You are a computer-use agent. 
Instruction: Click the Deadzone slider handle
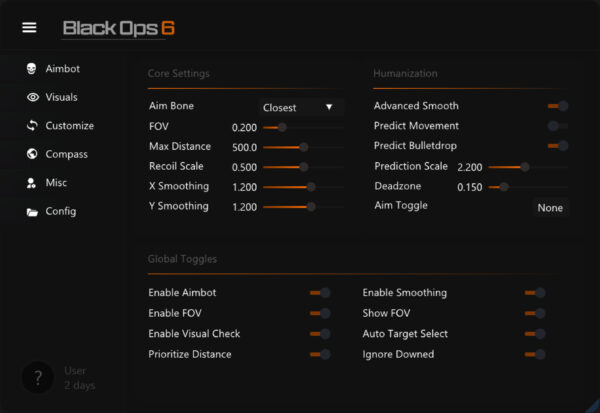point(504,187)
